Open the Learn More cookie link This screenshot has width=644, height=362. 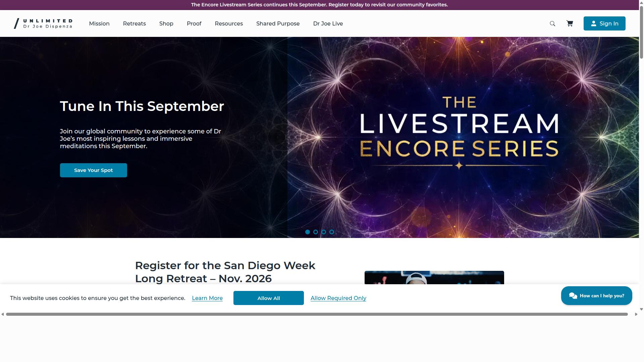207,298
